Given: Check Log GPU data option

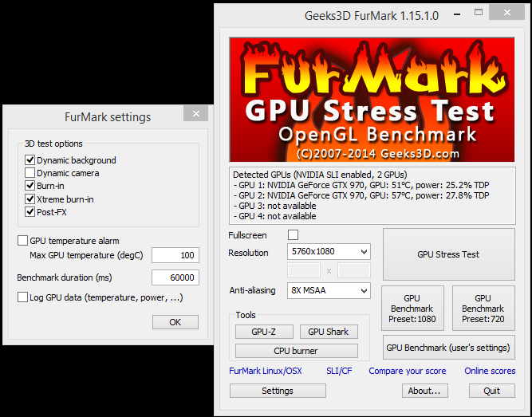Looking at the screenshot, I should click(x=23, y=297).
